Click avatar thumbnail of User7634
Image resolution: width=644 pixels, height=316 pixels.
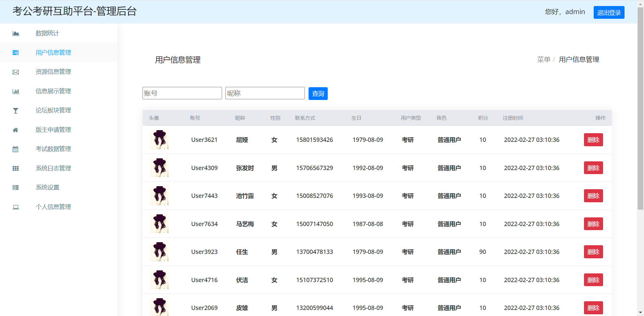tap(159, 224)
